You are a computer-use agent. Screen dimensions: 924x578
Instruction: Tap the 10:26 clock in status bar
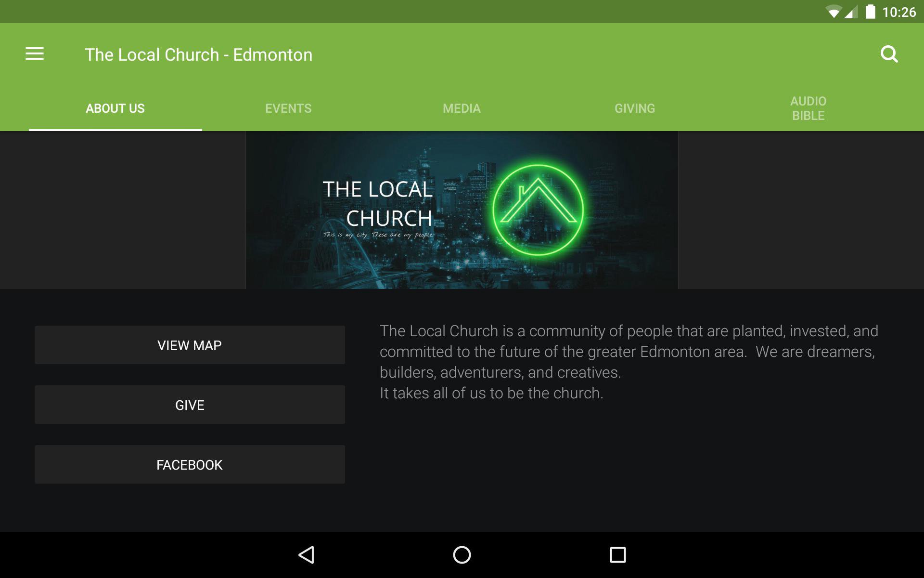(x=899, y=12)
